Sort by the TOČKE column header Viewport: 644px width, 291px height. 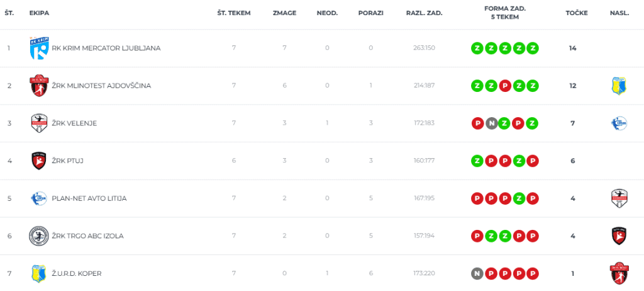[577, 13]
